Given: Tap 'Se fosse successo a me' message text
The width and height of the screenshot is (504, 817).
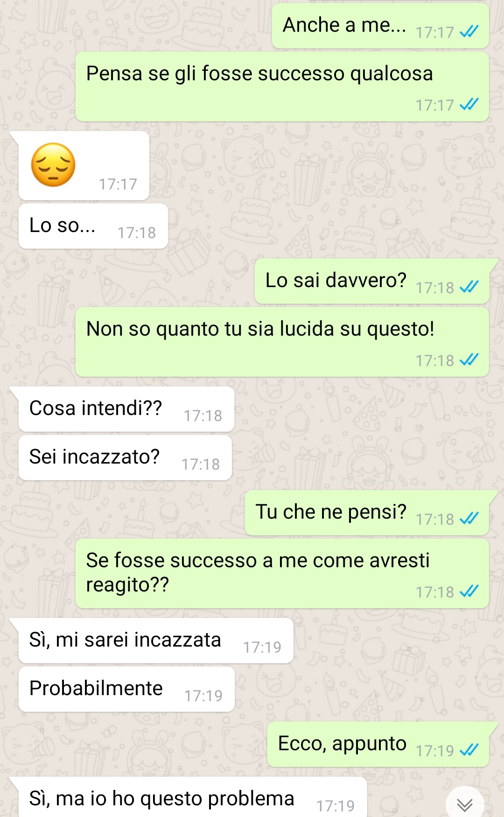Looking at the screenshot, I should point(258,572).
